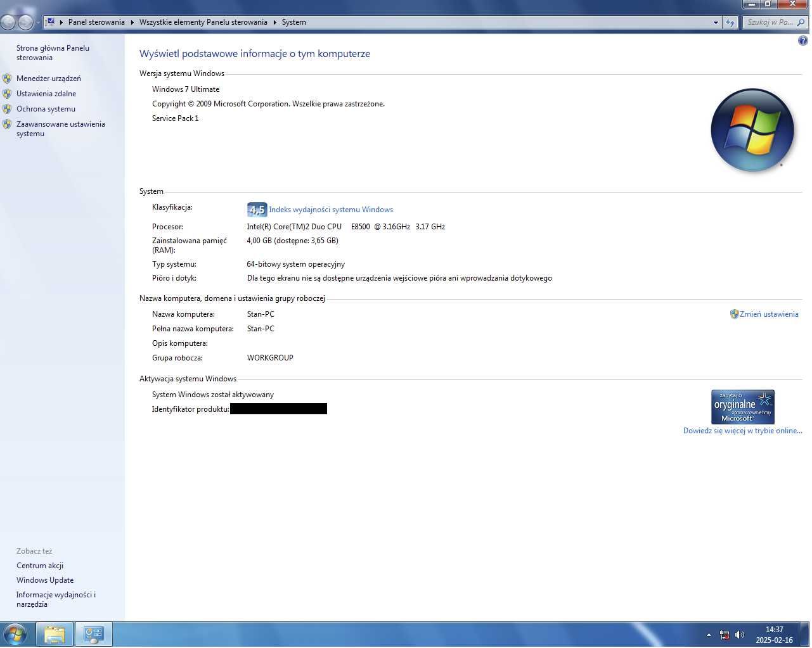Screen dimensions: 812x648
Task: Click the Windows 7 Ultimate text
Action: [x=186, y=89]
